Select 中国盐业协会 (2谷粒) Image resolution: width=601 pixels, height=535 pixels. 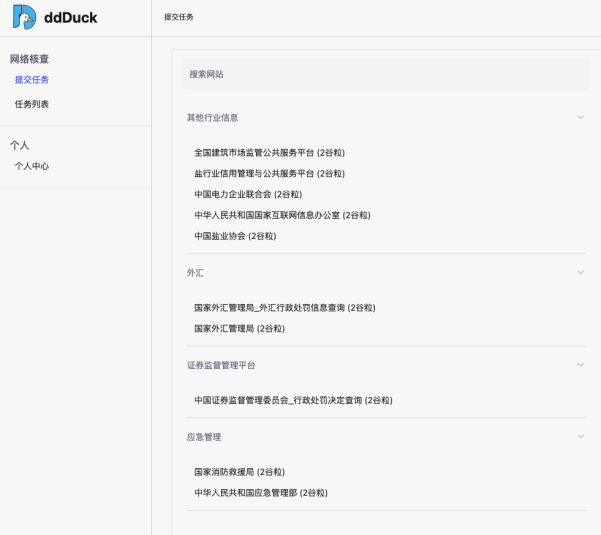point(235,236)
